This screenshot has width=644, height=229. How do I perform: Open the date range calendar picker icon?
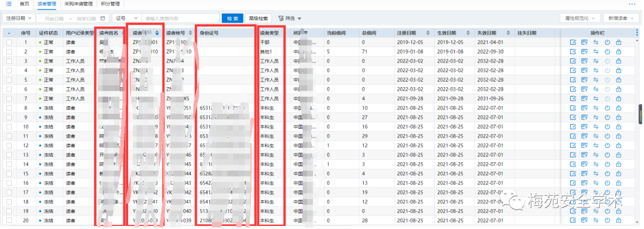tap(103, 18)
